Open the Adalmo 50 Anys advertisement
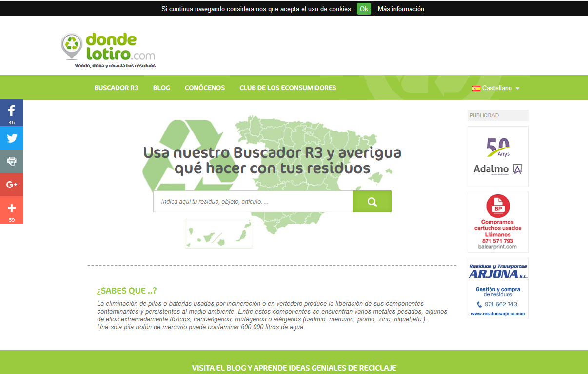 [498, 156]
